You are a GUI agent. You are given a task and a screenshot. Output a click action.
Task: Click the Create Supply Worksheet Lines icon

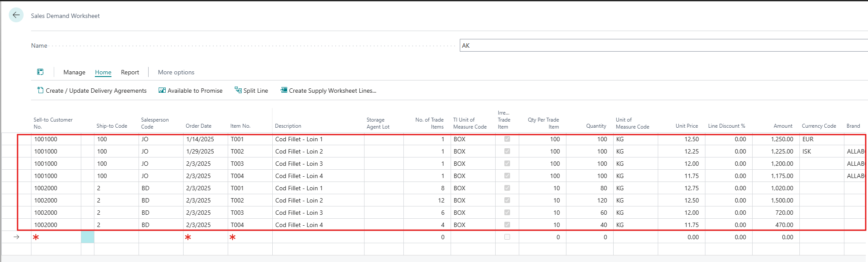point(284,90)
